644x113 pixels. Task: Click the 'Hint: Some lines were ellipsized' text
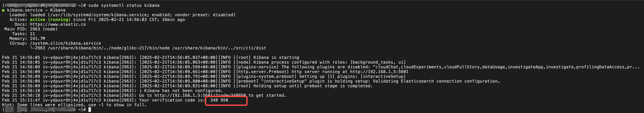43,105
